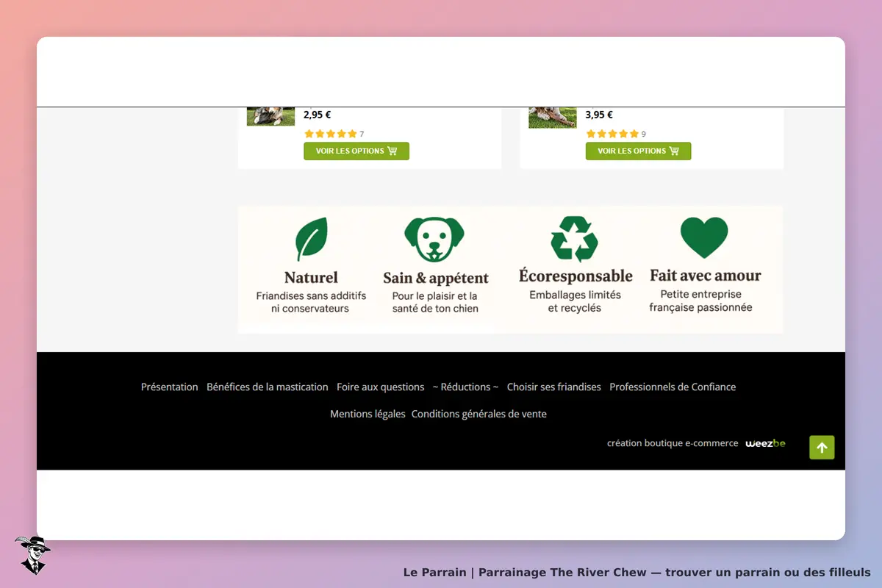Click text Friandises sans additifs ni conservateurs
Viewport: 882px width, 588px height.
click(311, 302)
